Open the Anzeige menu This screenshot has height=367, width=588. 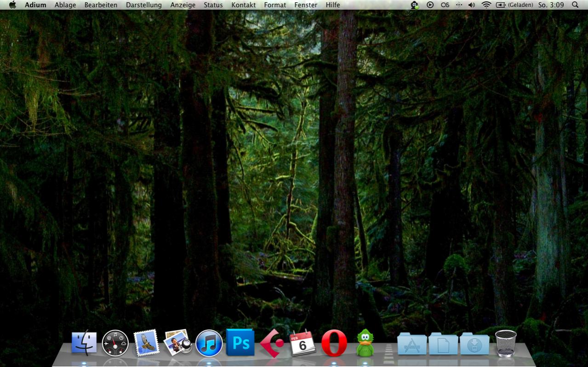[183, 5]
